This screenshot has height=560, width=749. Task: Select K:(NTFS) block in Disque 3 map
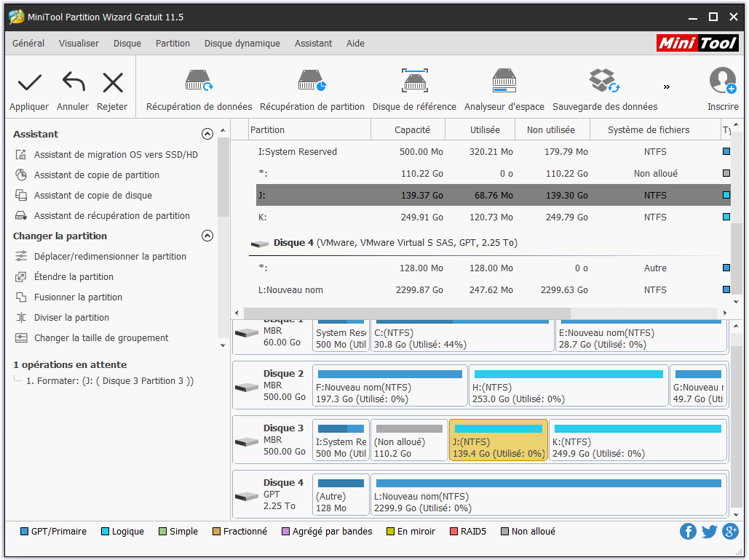638,440
